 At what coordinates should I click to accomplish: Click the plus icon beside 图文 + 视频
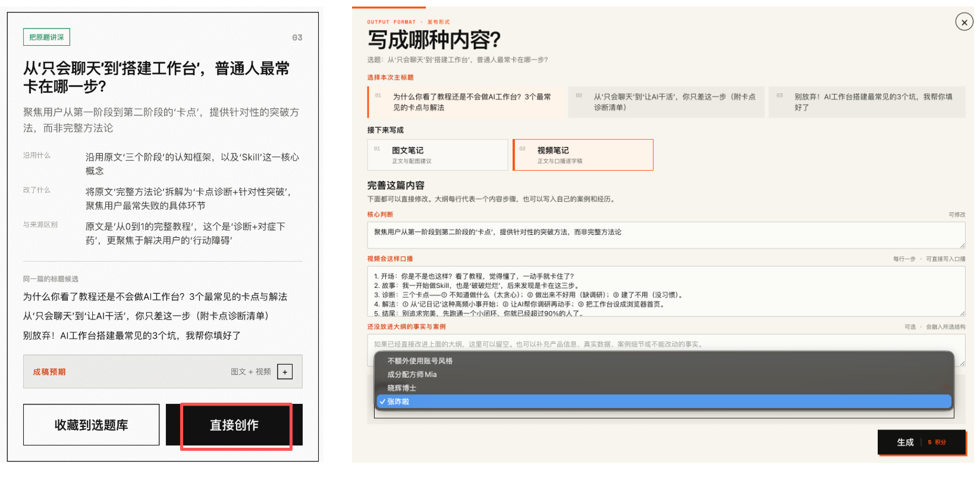point(285,372)
